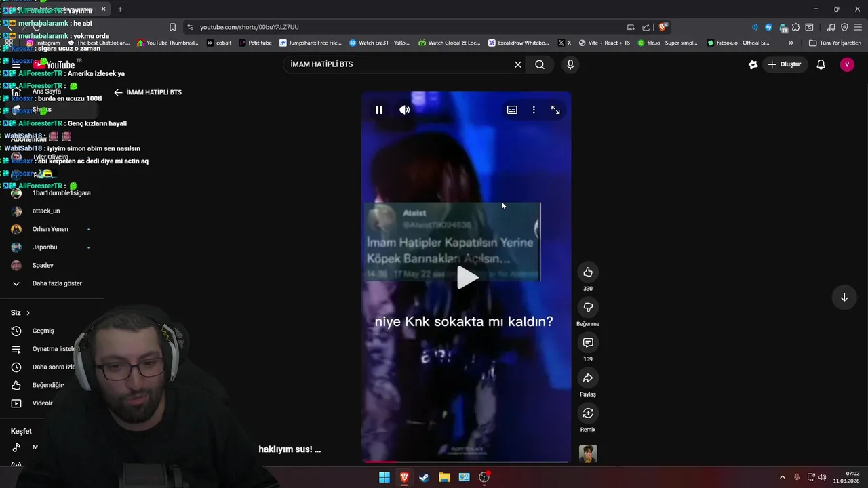Dislike the video via Beğenme button

pos(588,307)
